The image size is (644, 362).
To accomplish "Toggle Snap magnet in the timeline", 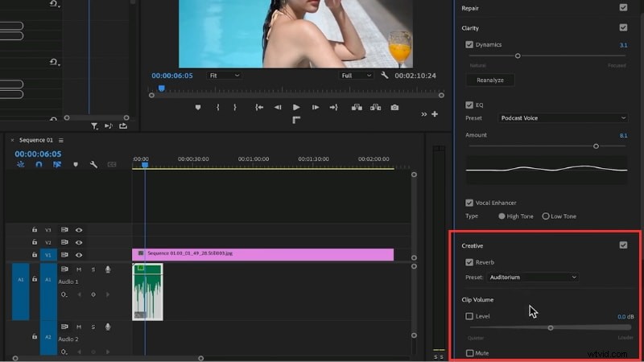I will coord(39,165).
